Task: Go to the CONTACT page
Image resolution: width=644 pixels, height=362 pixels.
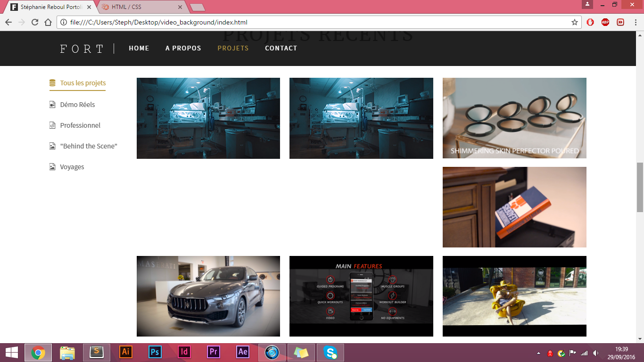Action: coord(281,48)
